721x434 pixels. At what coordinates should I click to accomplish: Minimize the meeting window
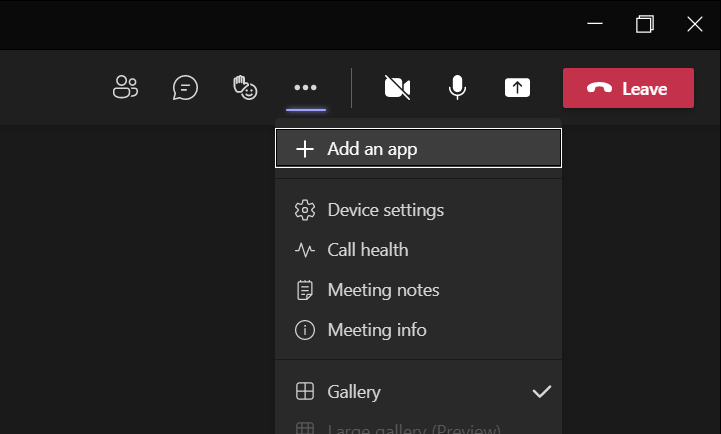tap(595, 24)
